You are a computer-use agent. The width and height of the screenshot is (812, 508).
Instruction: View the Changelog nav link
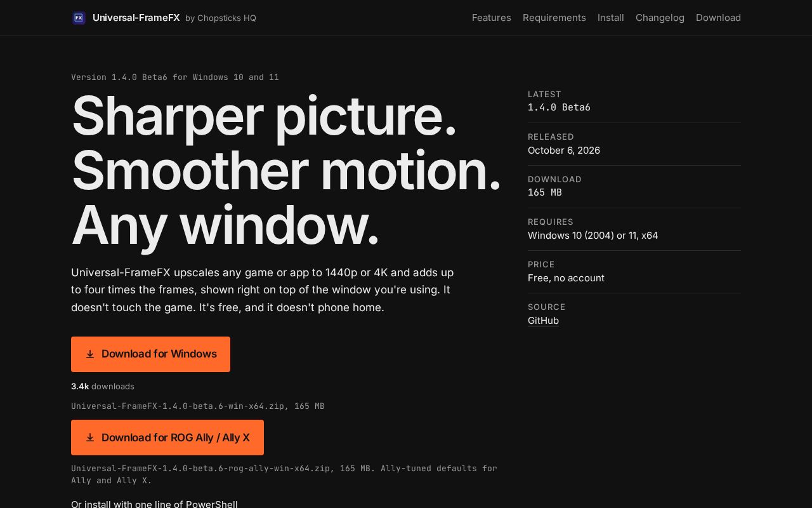pyautogui.click(x=660, y=18)
